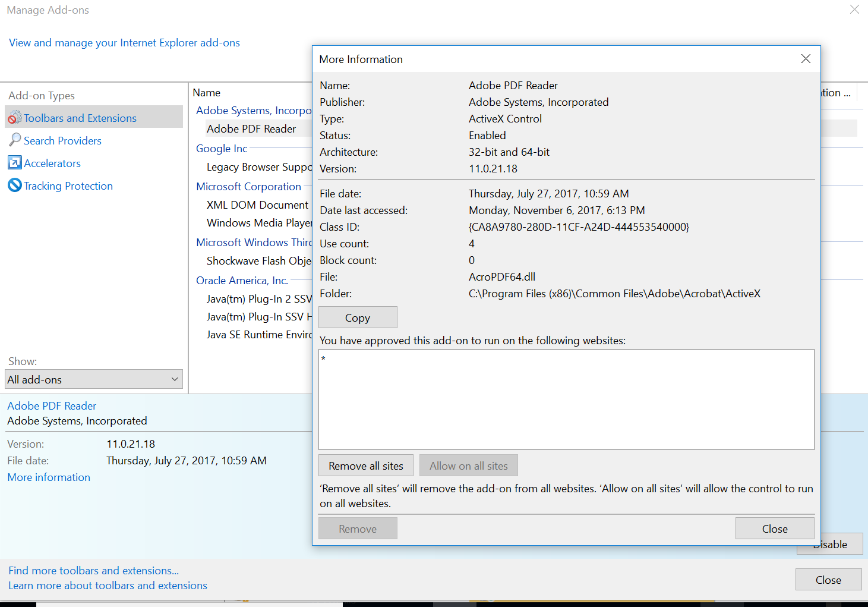Click the Use count value 4
The width and height of the screenshot is (868, 607).
coord(472,244)
